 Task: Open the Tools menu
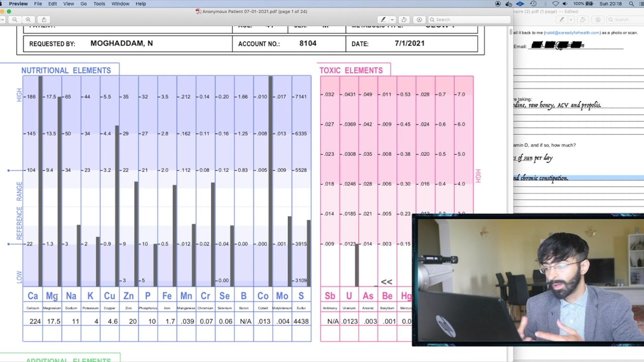pyautogui.click(x=99, y=4)
